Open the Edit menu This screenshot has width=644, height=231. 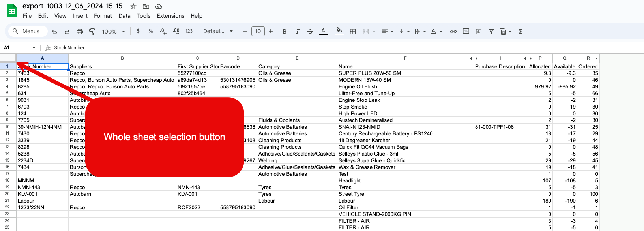(x=43, y=16)
